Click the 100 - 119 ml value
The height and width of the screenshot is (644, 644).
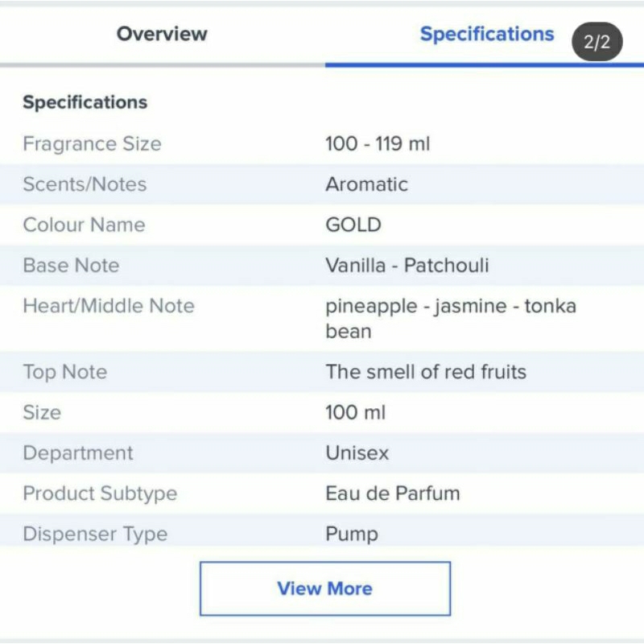378,144
